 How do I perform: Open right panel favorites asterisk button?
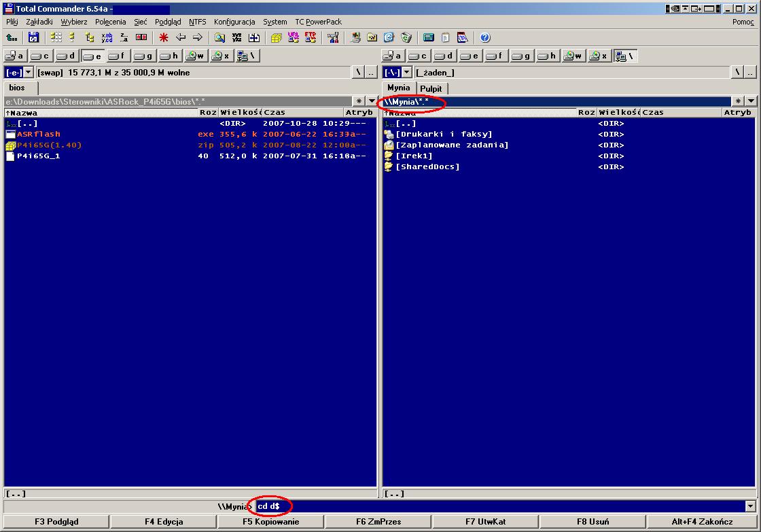coord(738,101)
